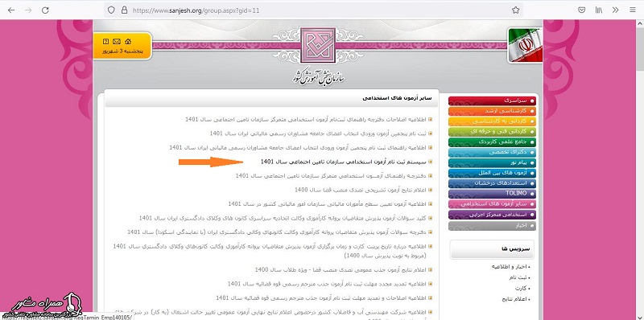This screenshot has height=320, width=644.
Task: Open the tracking protection shield icon
Action: pyautogui.click(x=110, y=10)
